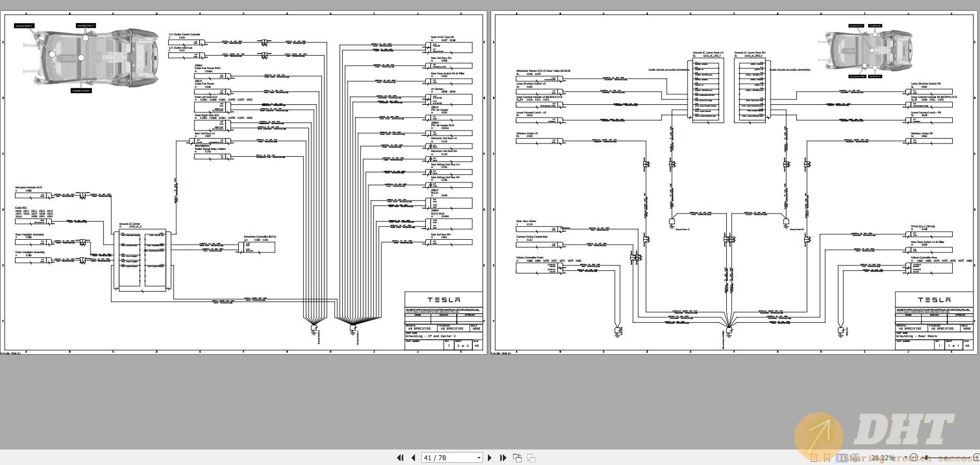Click the 'Rear HVAC Case RC' label

(442, 37)
